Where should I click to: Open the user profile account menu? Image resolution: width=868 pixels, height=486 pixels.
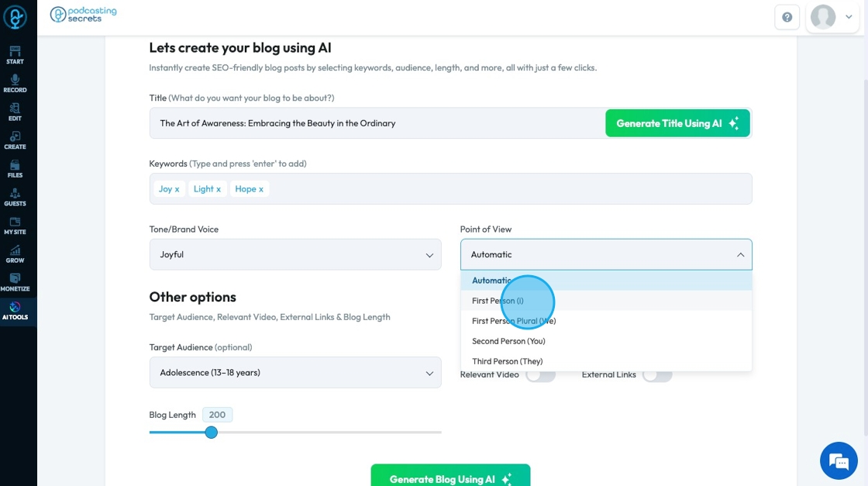[832, 17]
